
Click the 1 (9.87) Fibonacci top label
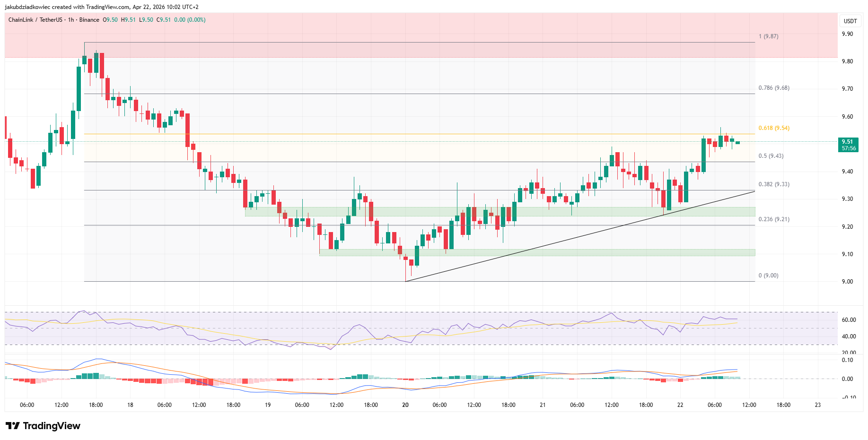(768, 36)
